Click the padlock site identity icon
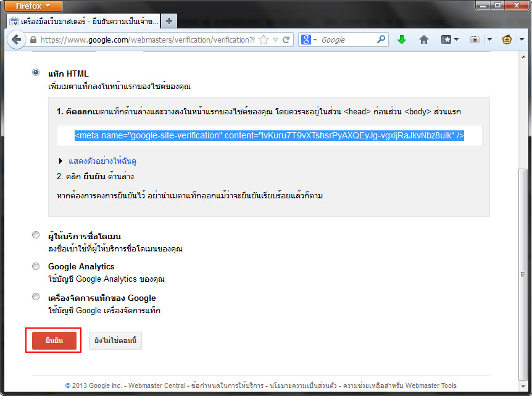Viewport: 532px width, 396px height. coord(33,40)
